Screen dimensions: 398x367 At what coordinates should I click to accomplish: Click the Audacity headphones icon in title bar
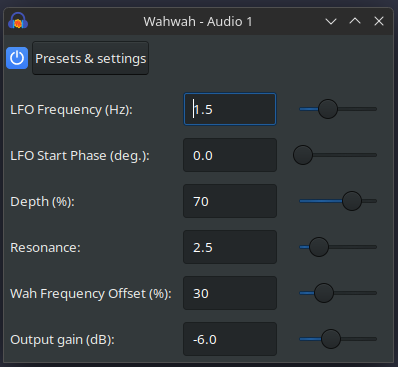click(18, 21)
